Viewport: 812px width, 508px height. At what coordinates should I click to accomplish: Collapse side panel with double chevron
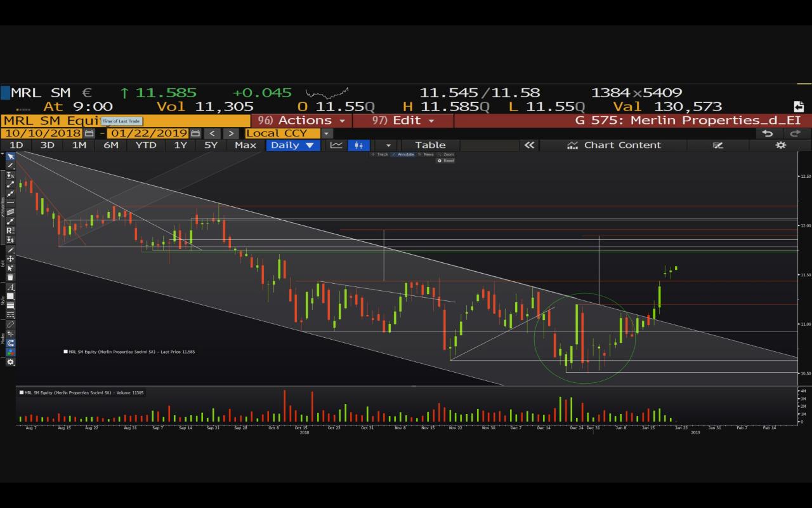point(529,145)
